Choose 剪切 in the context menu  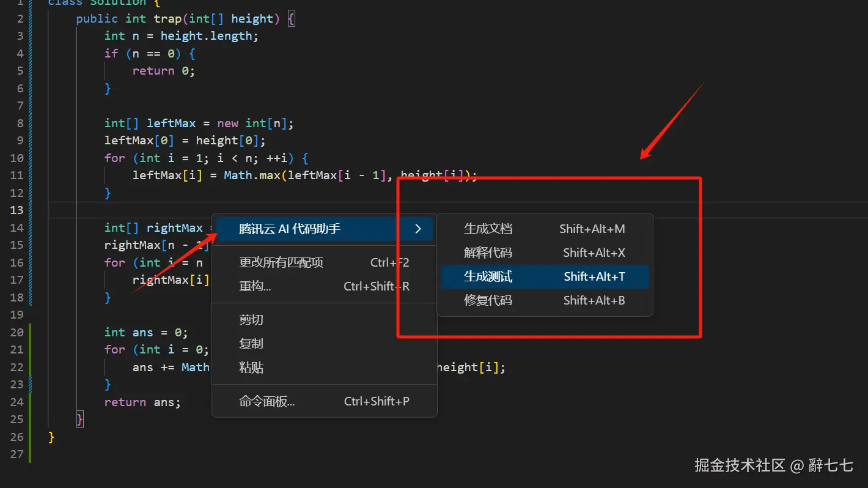(x=324, y=319)
